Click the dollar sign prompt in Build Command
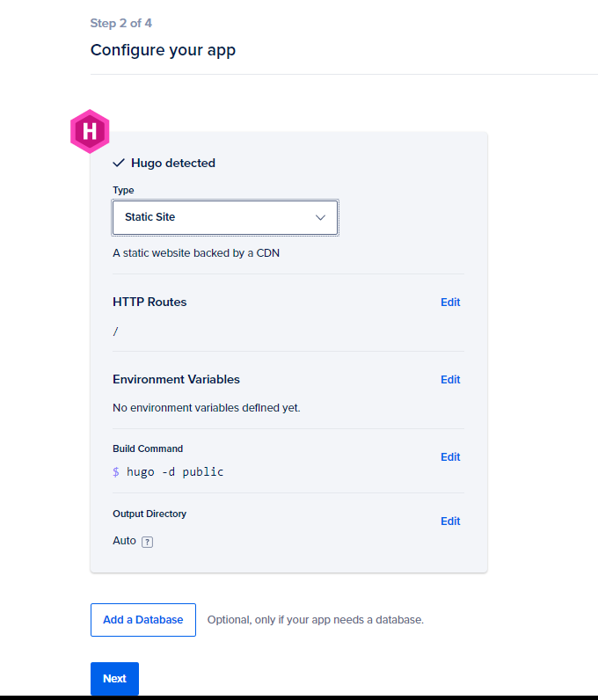 [116, 472]
